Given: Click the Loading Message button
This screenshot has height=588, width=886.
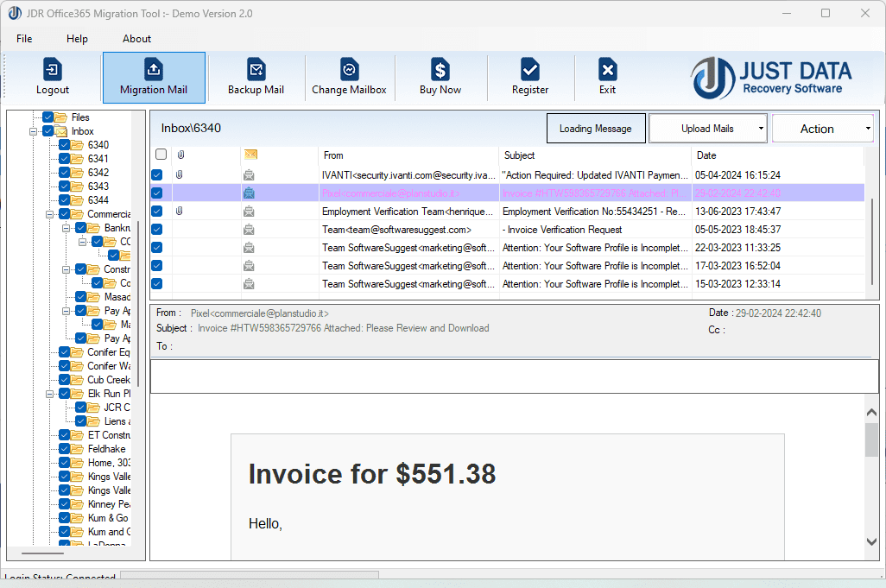Looking at the screenshot, I should pos(596,127).
